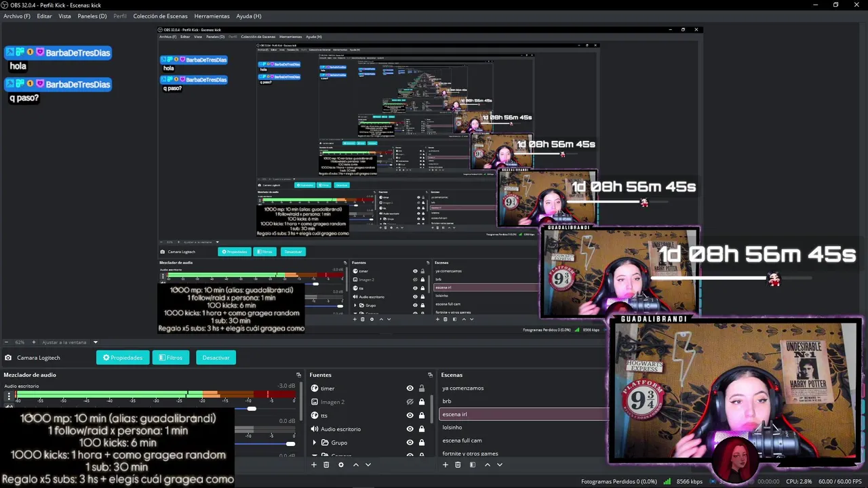Toggle the lock on the timer source
This screenshot has width=868, height=488.
(422, 388)
